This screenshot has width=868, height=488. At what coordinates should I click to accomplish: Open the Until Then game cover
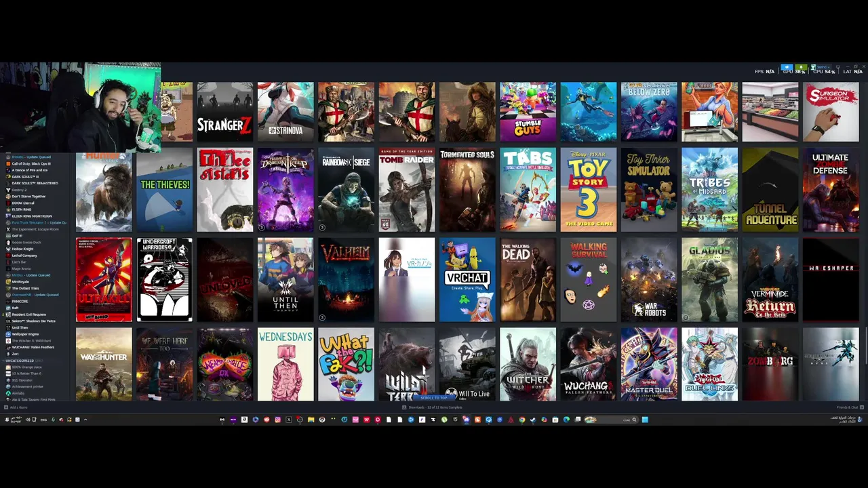285,279
